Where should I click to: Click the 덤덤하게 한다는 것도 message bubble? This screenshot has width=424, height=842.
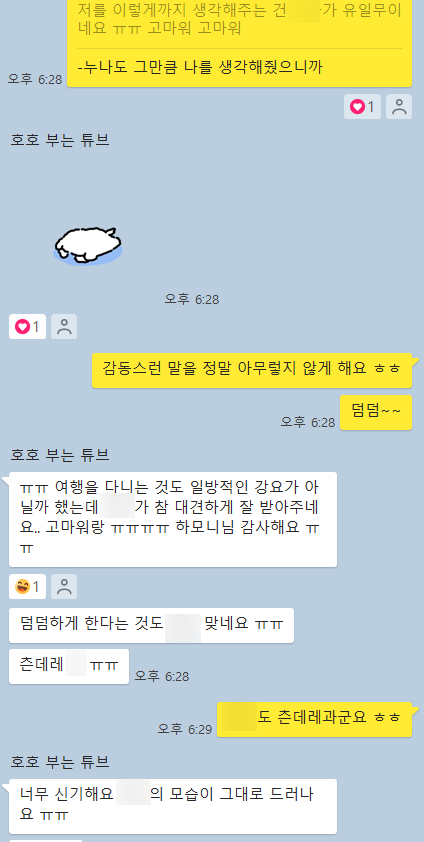(151, 626)
